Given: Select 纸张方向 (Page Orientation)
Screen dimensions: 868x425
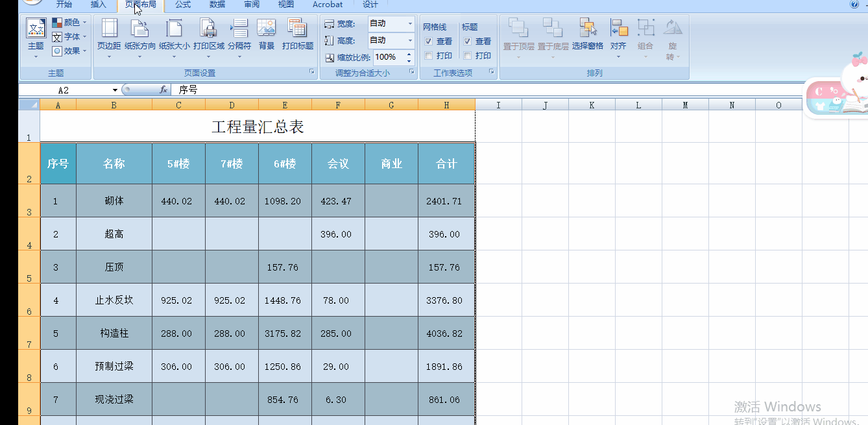Looking at the screenshot, I should (139, 36).
